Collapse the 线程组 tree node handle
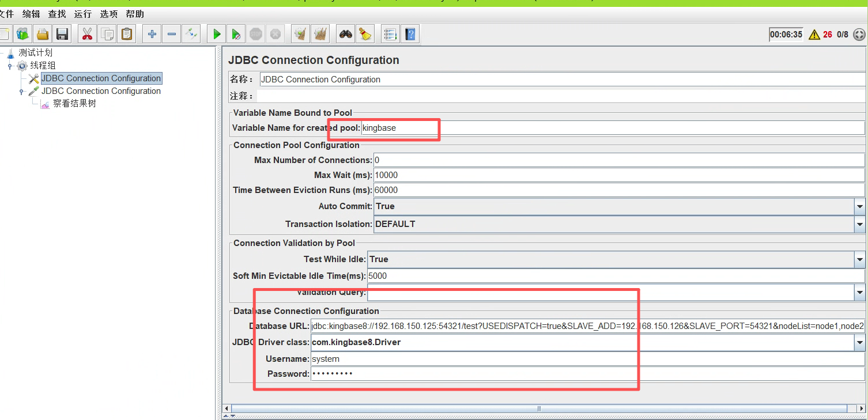 10,66
